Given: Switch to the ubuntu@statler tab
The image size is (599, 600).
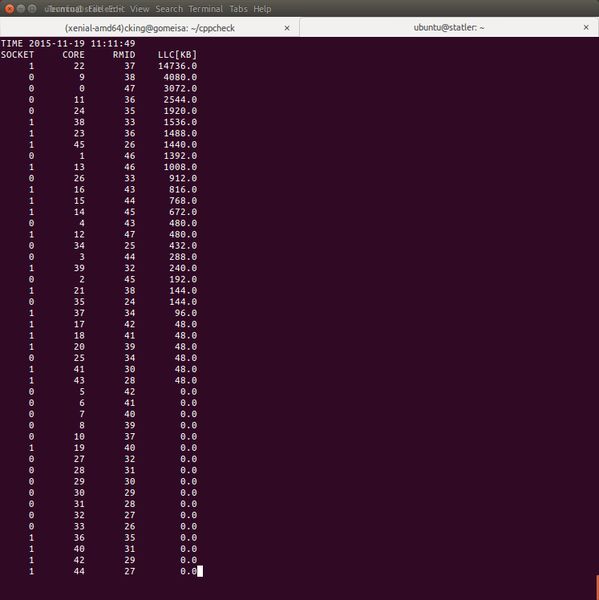Looking at the screenshot, I should [449, 28].
